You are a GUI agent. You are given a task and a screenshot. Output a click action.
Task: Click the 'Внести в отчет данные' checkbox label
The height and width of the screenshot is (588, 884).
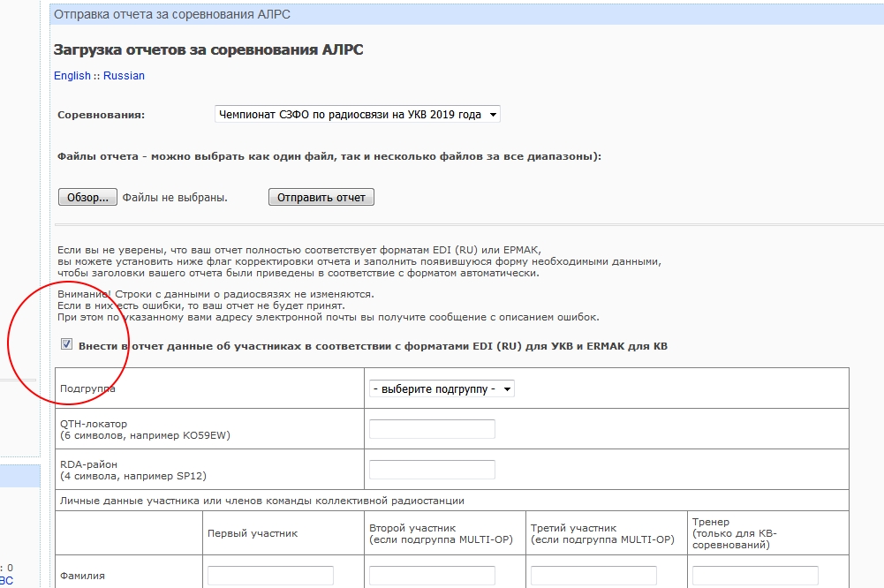pos(373,346)
